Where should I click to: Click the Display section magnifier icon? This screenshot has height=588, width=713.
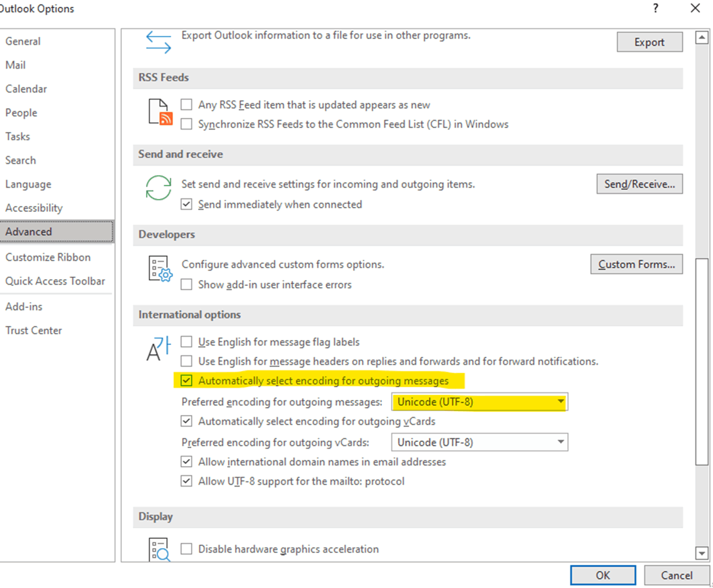point(160,549)
